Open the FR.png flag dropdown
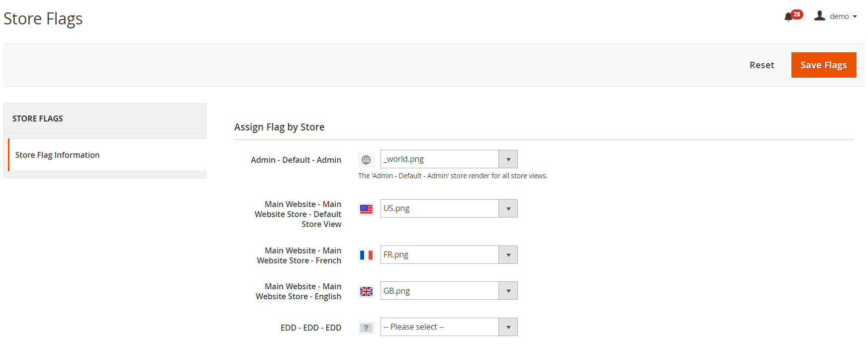The height and width of the screenshot is (354, 868). [x=449, y=255]
